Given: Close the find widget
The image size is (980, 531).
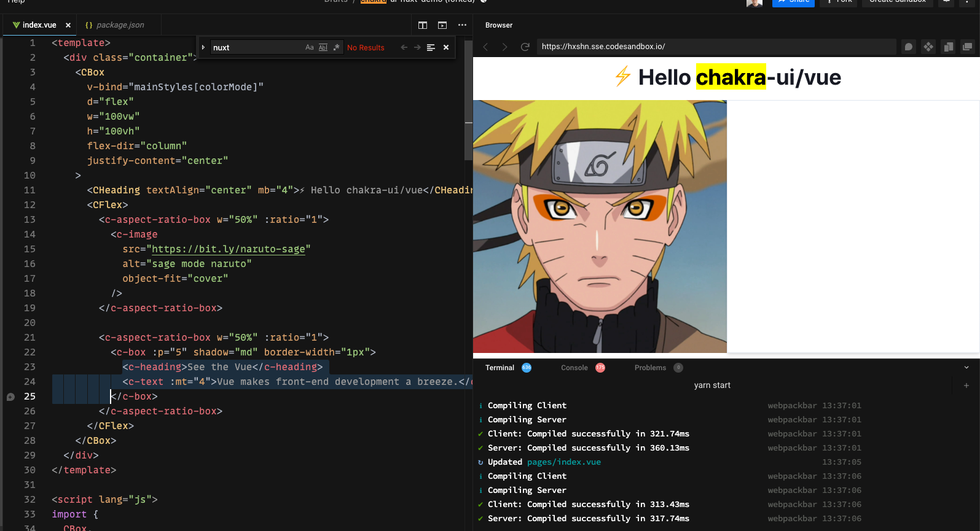Looking at the screenshot, I should [x=446, y=47].
